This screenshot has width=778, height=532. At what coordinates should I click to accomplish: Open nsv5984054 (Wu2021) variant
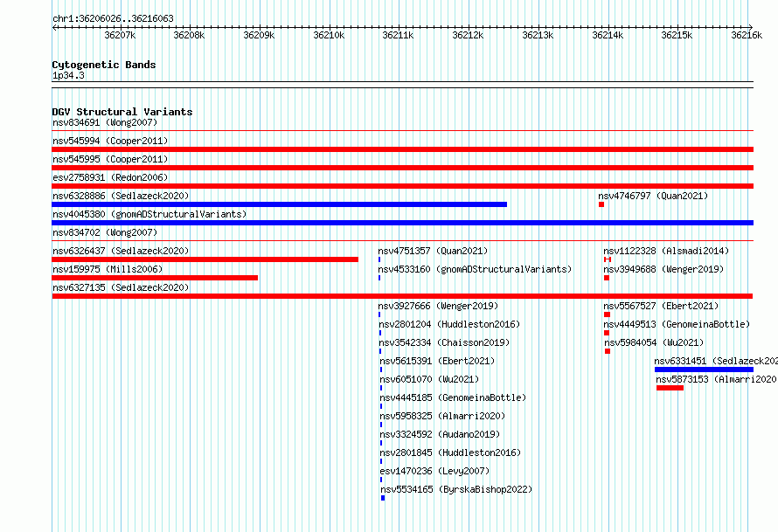click(x=654, y=342)
